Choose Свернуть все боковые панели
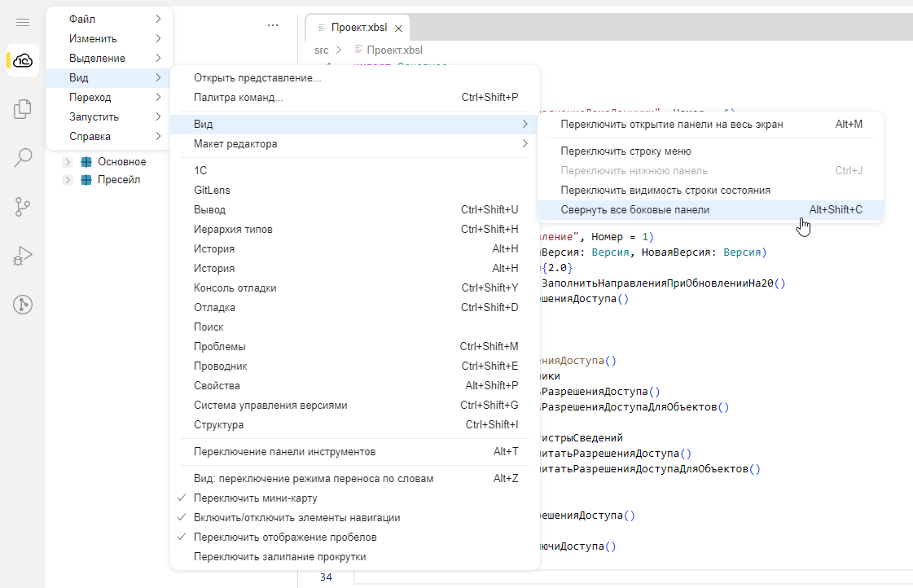Viewport: 913px width, 588px height. 710,209
